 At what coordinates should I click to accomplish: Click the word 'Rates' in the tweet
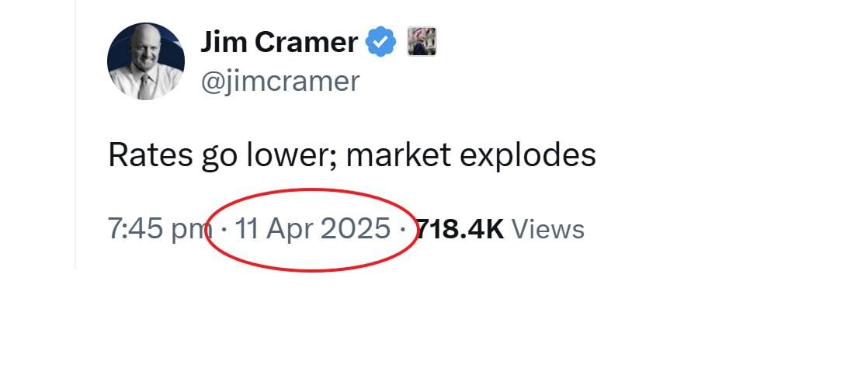(x=150, y=155)
